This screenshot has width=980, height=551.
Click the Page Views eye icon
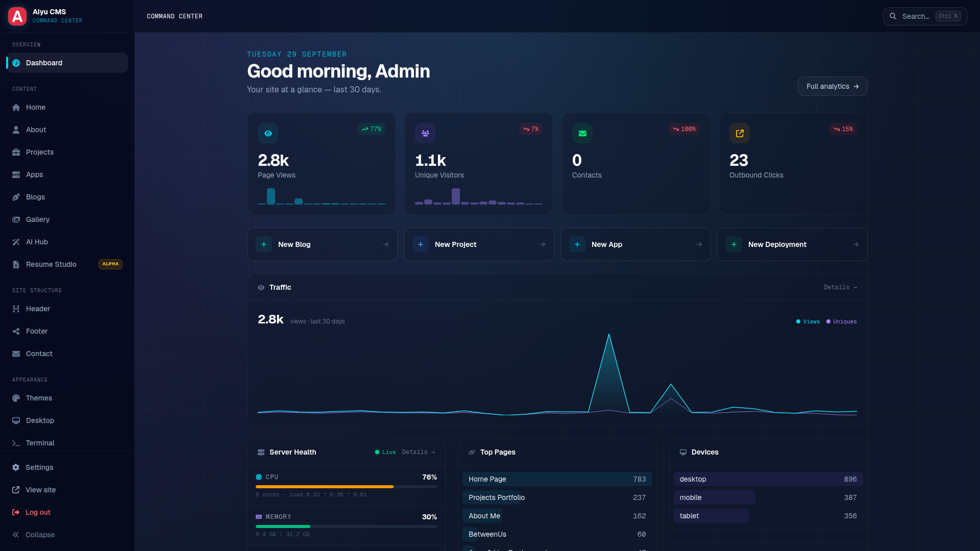[268, 133]
